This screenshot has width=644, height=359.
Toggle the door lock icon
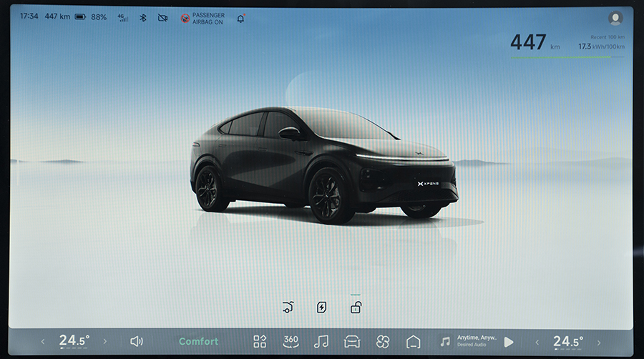(355, 308)
